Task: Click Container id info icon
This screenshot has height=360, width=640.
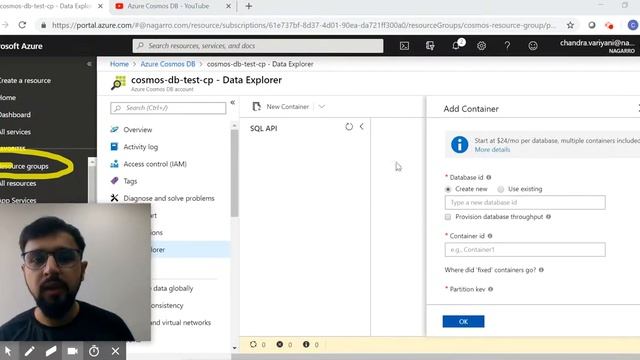Action: [x=490, y=236]
